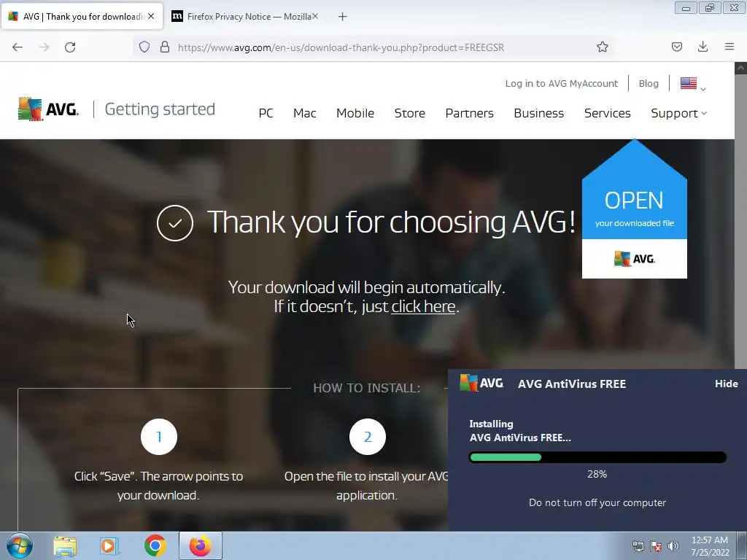Open the Blog link
The image size is (747, 560).
[649, 83]
